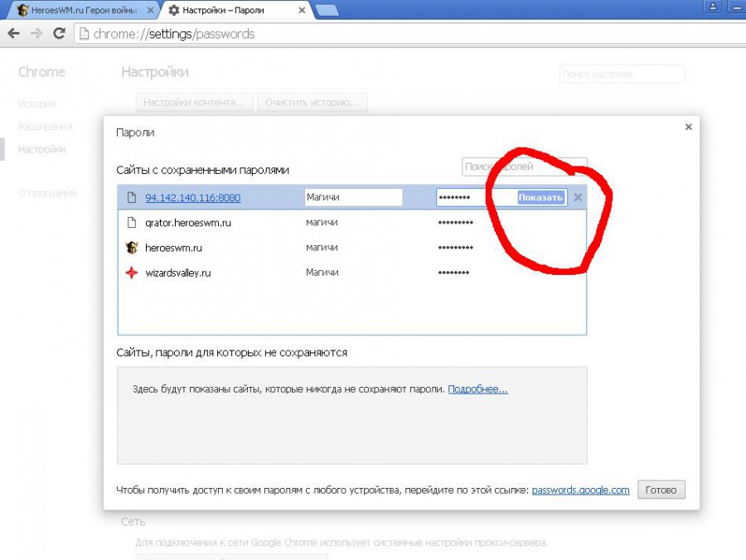Screen dimensions: 746x560
Task: Click the Настройки контента... button
Action: point(194,103)
